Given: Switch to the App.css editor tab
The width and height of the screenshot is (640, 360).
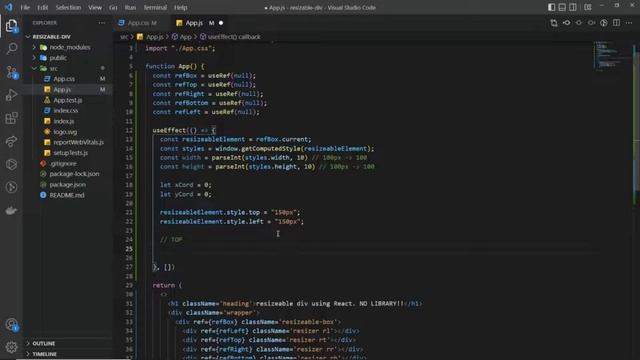Looking at the screenshot, I should [142, 23].
